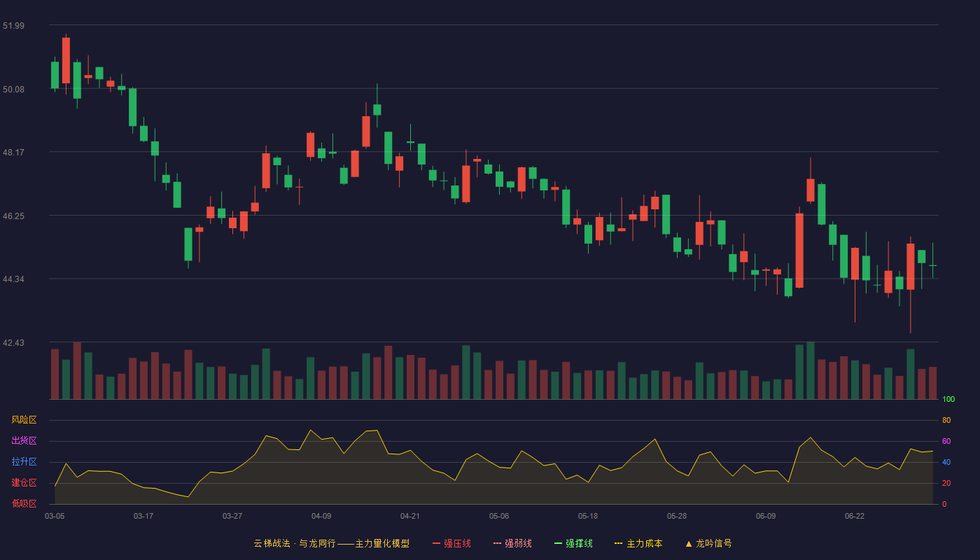Select the 06-09 date axis label
This screenshot has width=980, height=560.
pyautogui.click(x=766, y=516)
